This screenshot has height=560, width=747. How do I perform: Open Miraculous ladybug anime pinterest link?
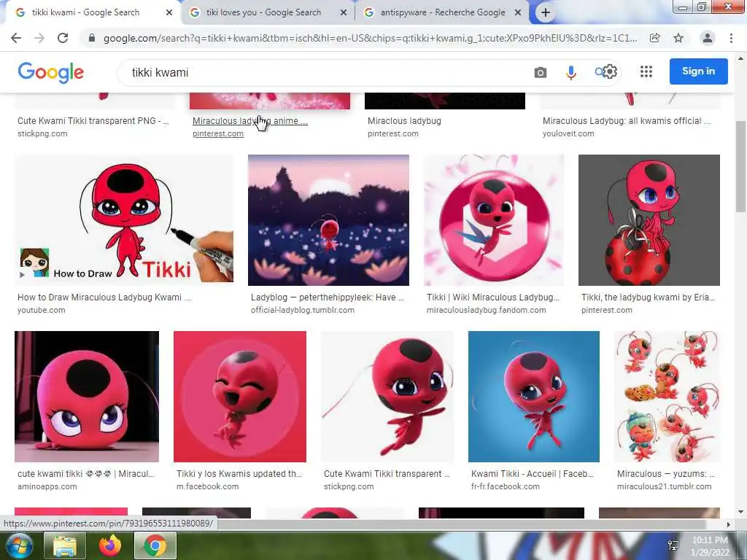coord(250,121)
